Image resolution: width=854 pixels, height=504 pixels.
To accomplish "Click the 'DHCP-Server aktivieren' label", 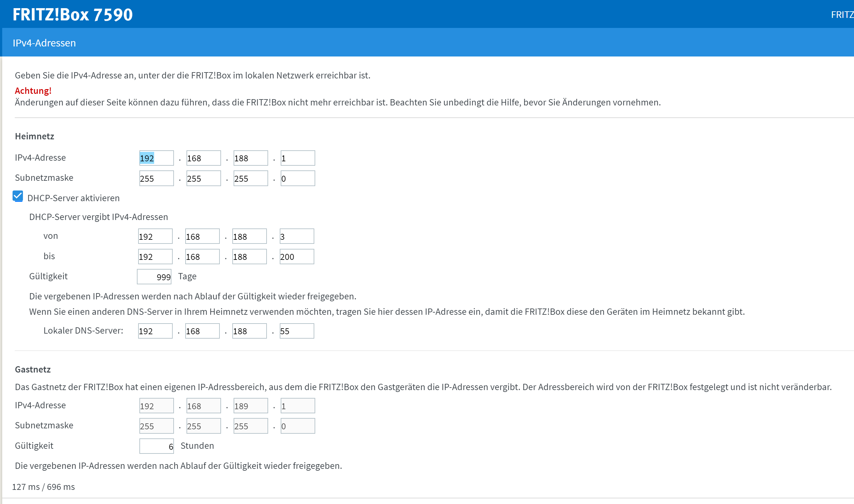I will coord(73,198).
